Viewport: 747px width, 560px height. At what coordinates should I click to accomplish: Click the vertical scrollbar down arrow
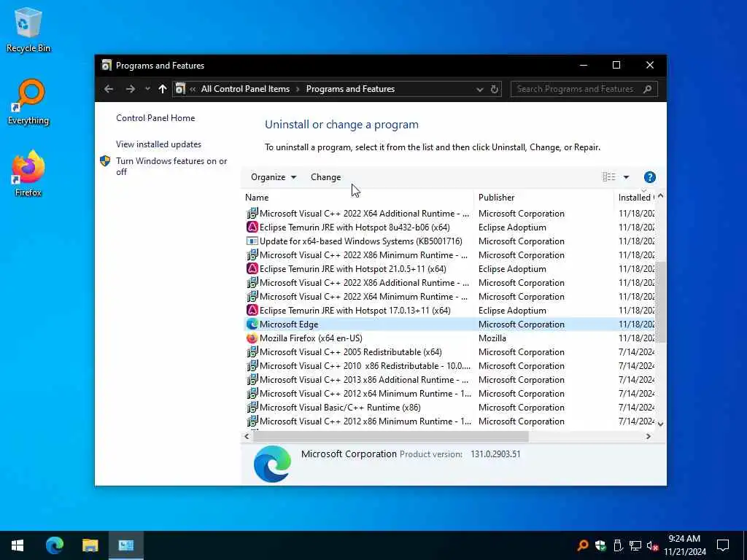[660, 424]
